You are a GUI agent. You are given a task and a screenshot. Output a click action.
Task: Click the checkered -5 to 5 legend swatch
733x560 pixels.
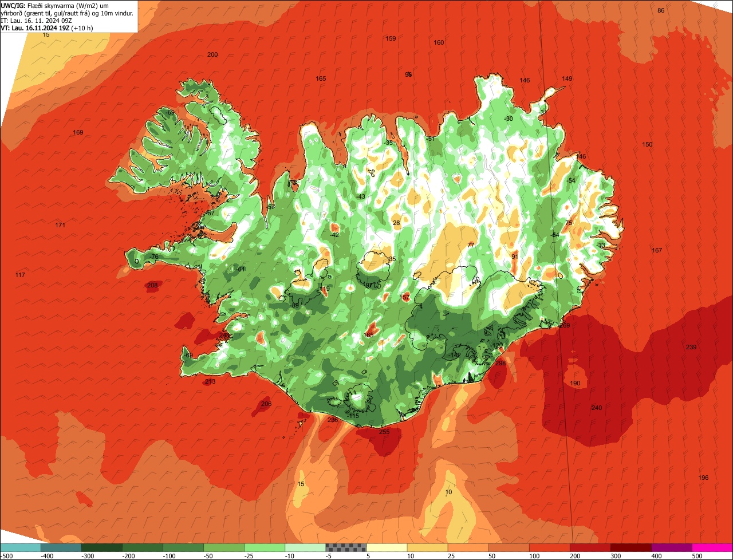tap(346, 547)
